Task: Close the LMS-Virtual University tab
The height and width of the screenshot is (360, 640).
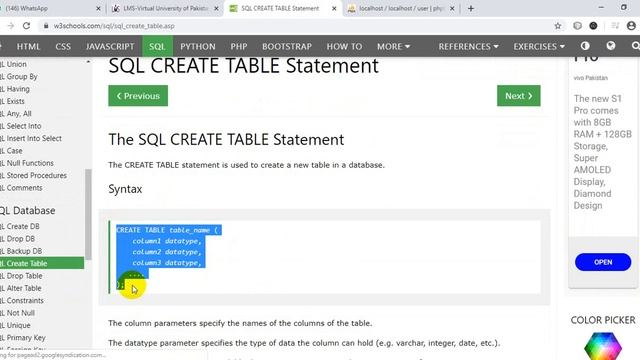Action: coord(216,8)
